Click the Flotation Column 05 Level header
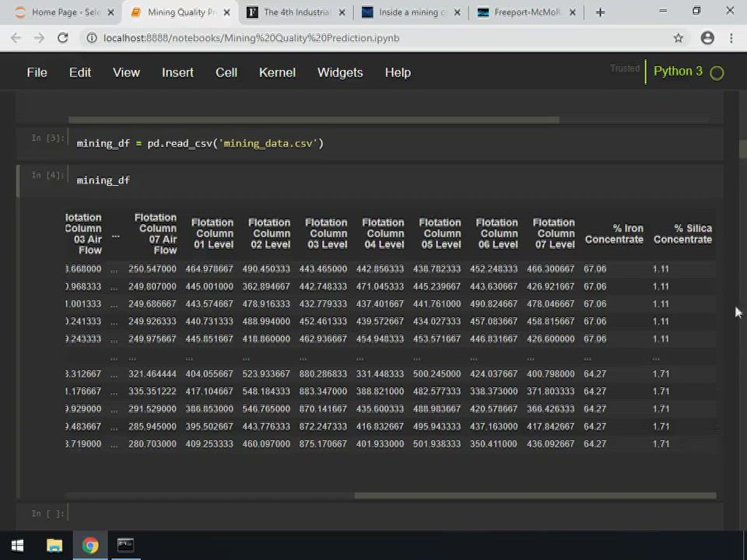The width and height of the screenshot is (747, 560). [440, 233]
